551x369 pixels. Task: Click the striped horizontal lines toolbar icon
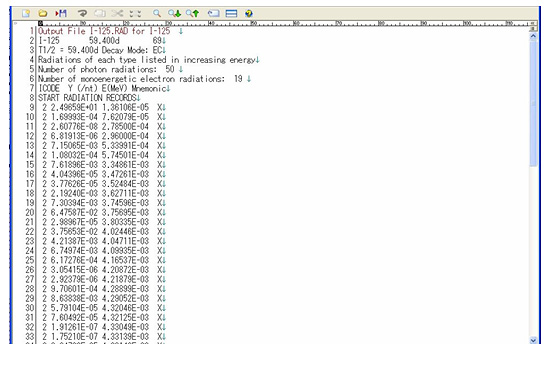tap(231, 13)
